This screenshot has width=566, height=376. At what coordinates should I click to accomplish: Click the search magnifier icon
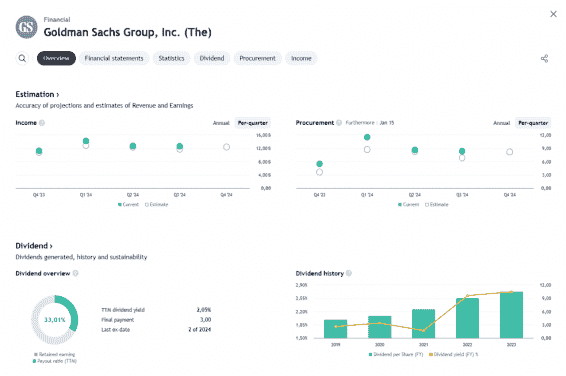click(22, 58)
